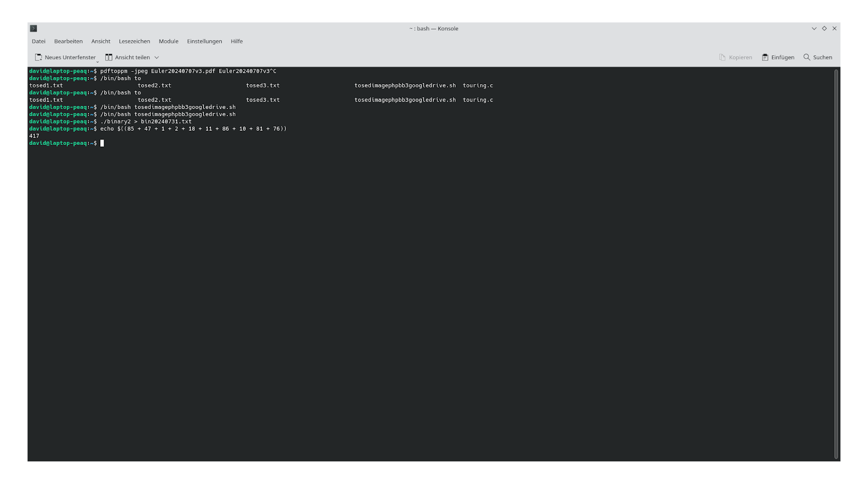Close the Konsole window
Image resolution: width=868 pixels, height=494 pixels.
(x=834, y=28)
